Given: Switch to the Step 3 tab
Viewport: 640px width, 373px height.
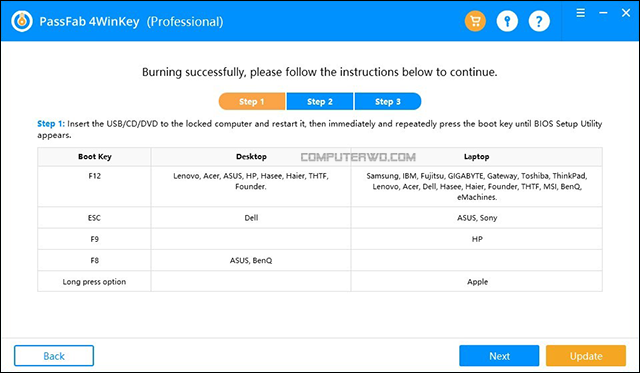Looking at the screenshot, I should click(388, 102).
